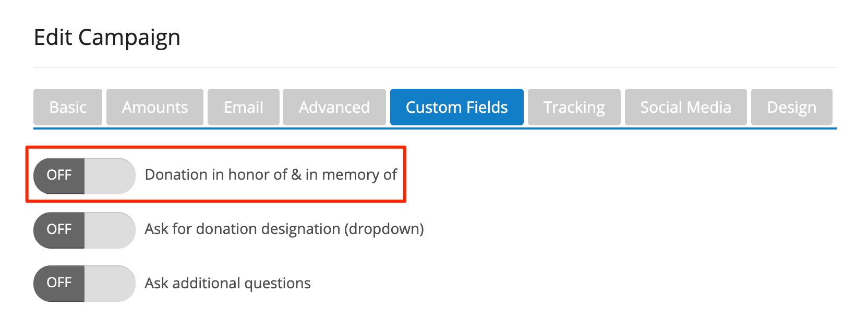Toggle on Ask additional questions
The height and width of the screenshot is (328, 868).
[85, 284]
